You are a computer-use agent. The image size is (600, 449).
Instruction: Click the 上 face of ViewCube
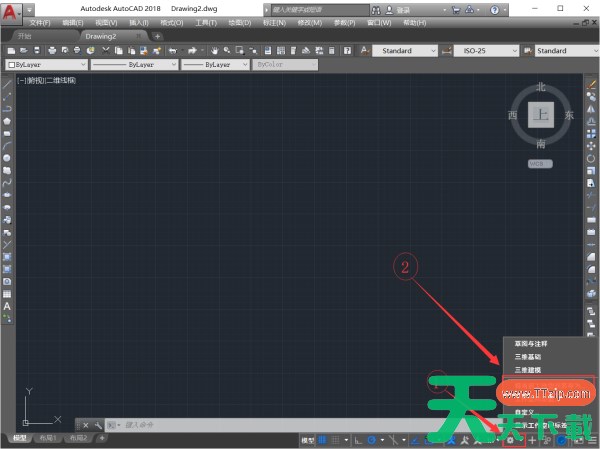[x=541, y=115]
